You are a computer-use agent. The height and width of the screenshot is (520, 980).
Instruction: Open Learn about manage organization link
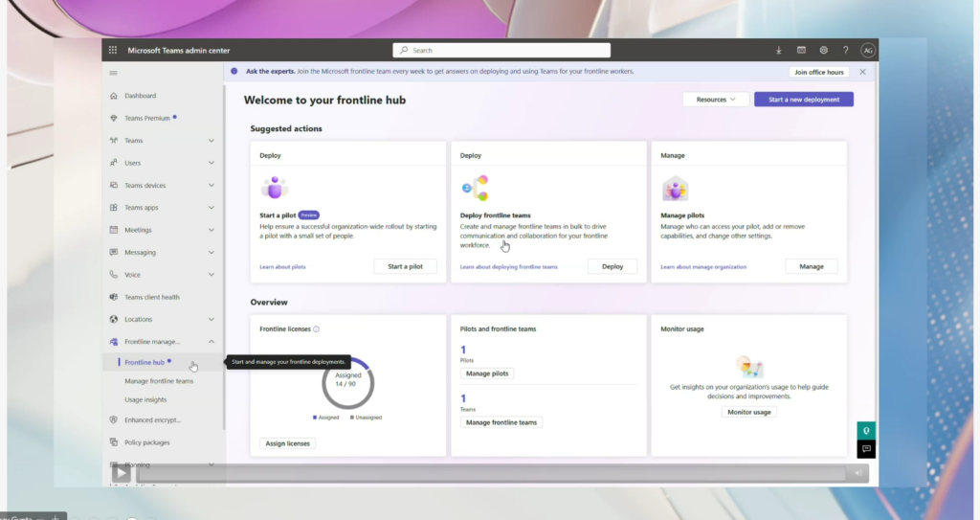pyautogui.click(x=703, y=267)
